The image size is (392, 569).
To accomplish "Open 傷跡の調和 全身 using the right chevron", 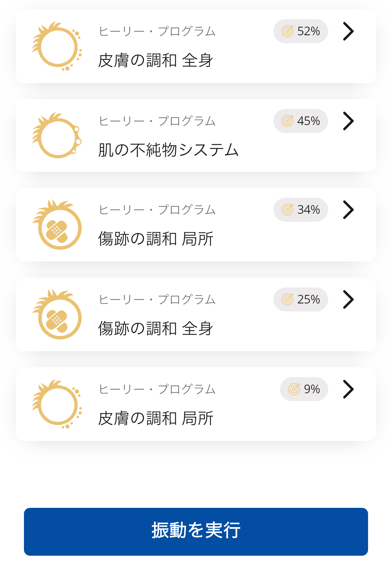I will coord(348,299).
